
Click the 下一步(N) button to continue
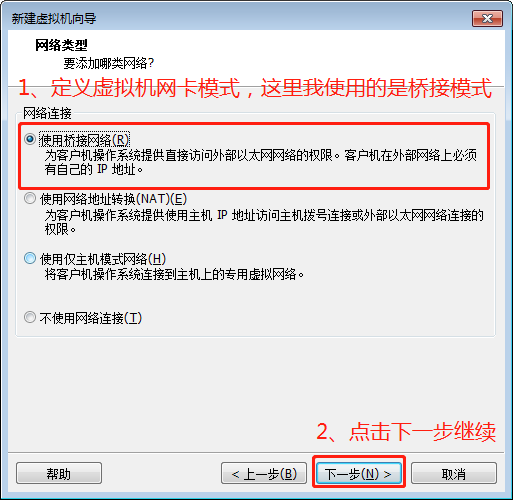(358, 473)
